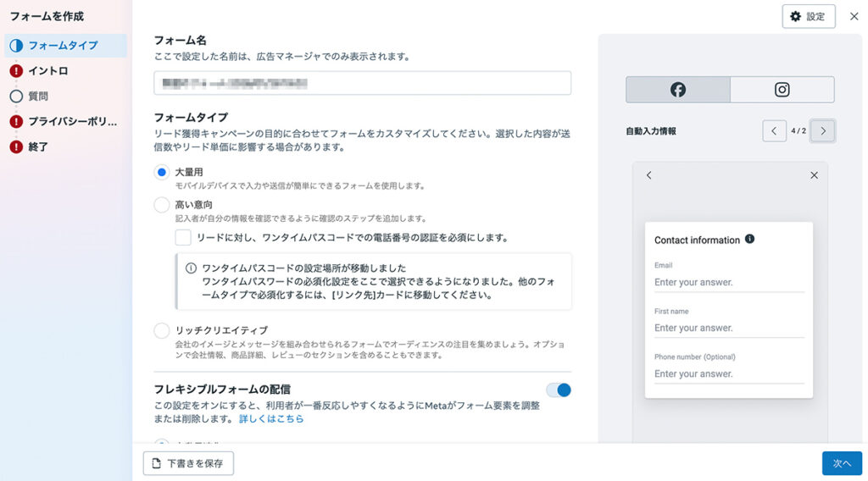Go to next preview page arrow
Viewport: 868px width, 481px height.
pyautogui.click(x=822, y=131)
